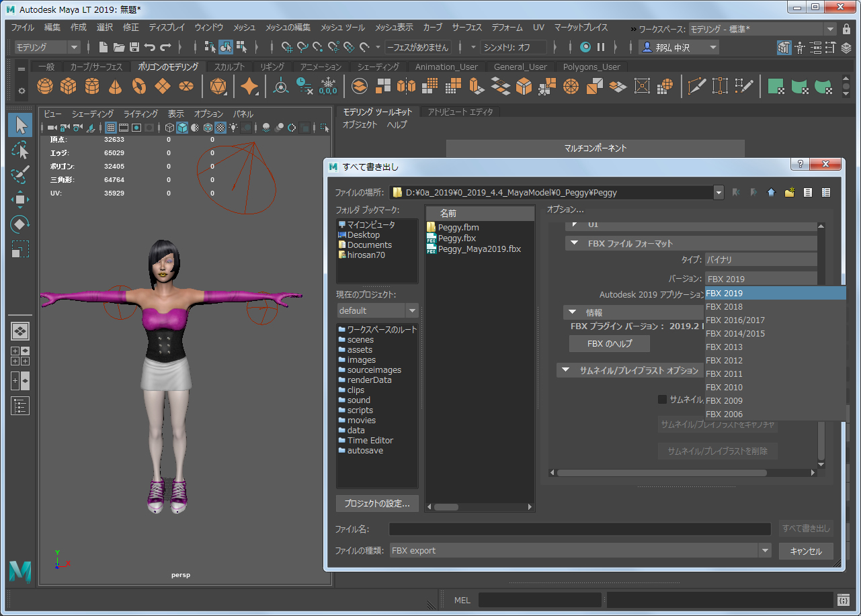Switch to the アトリビュート エディタ tab
Image resolution: width=861 pixels, height=616 pixels.
point(460,112)
